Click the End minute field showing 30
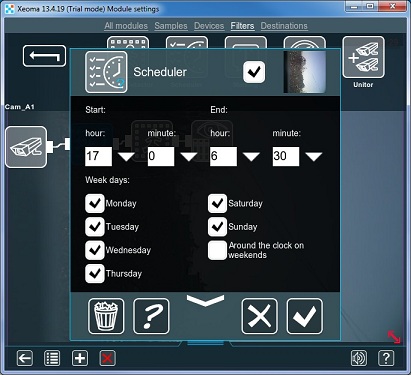Screen dimensions: 411x375 pos(286,156)
